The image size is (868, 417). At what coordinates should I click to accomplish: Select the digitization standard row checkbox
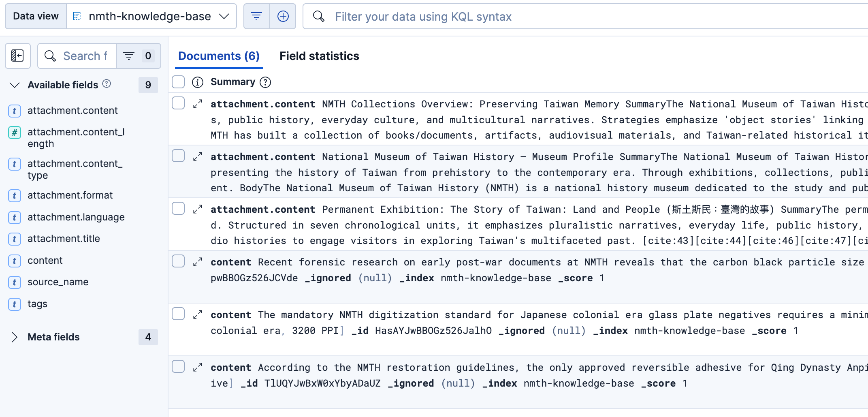(x=178, y=314)
